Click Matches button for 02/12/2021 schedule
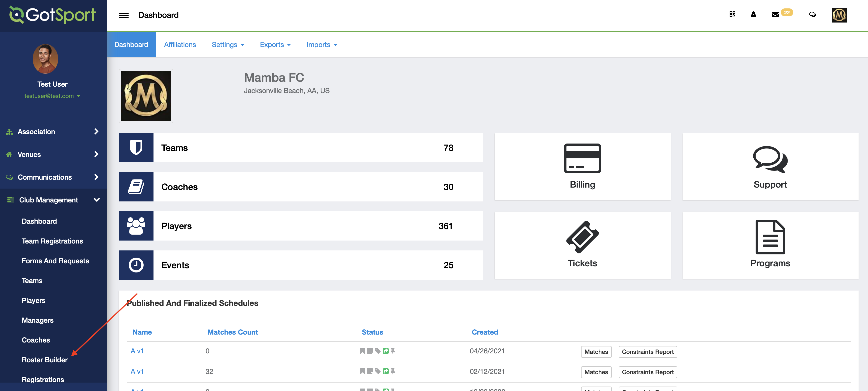Viewport: 868px width, 391px height. pyautogui.click(x=596, y=372)
